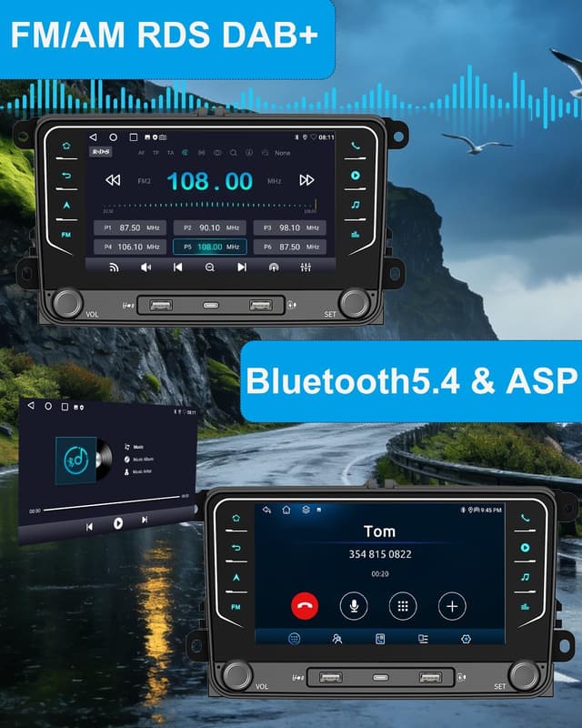Select highlighted preset P5 108.00 MHz

pyautogui.click(x=210, y=247)
